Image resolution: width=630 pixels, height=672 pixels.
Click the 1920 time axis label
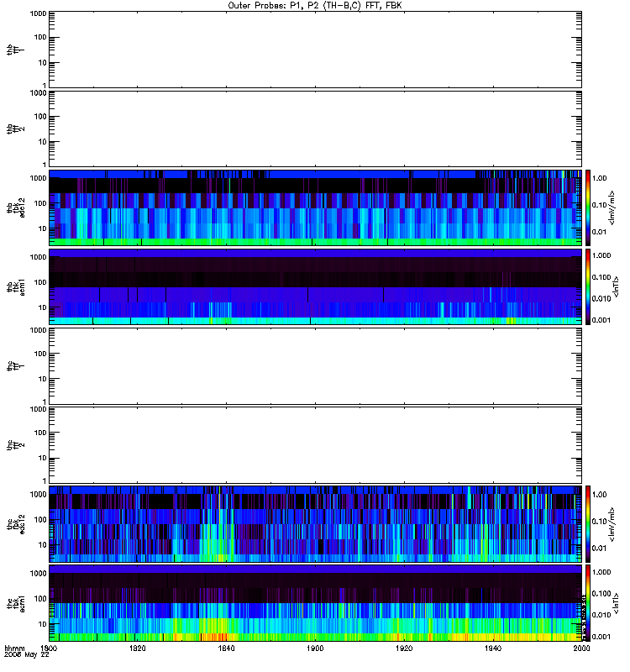point(404,648)
